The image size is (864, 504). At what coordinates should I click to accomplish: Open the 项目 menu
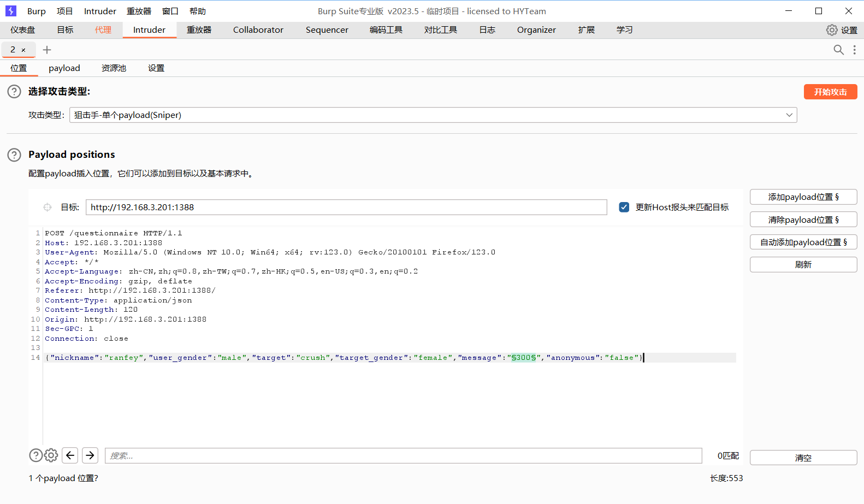click(x=65, y=11)
